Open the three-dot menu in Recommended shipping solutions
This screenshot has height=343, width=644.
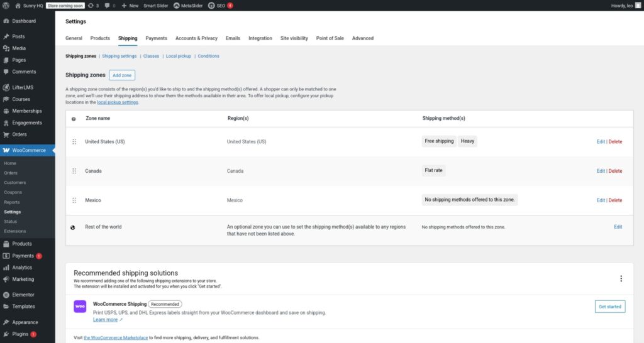point(621,278)
